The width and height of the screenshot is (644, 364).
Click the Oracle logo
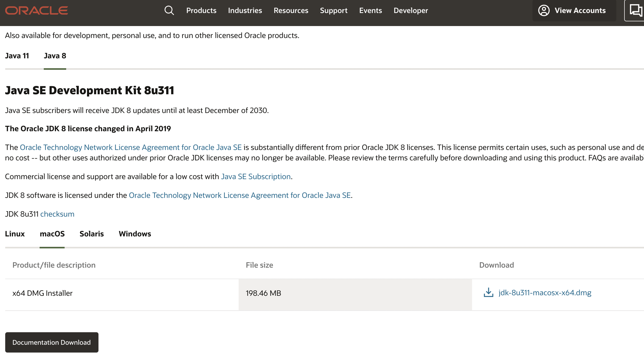pyautogui.click(x=36, y=10)
